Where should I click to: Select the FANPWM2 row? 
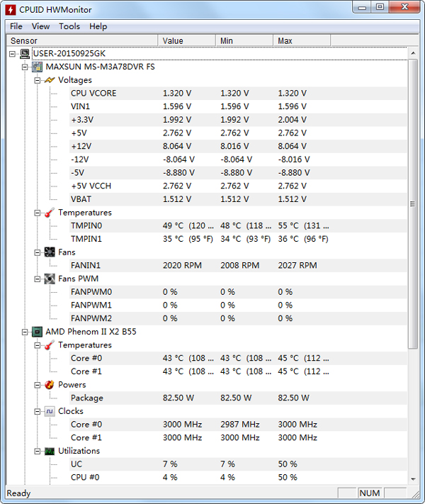tap(239, 318)
